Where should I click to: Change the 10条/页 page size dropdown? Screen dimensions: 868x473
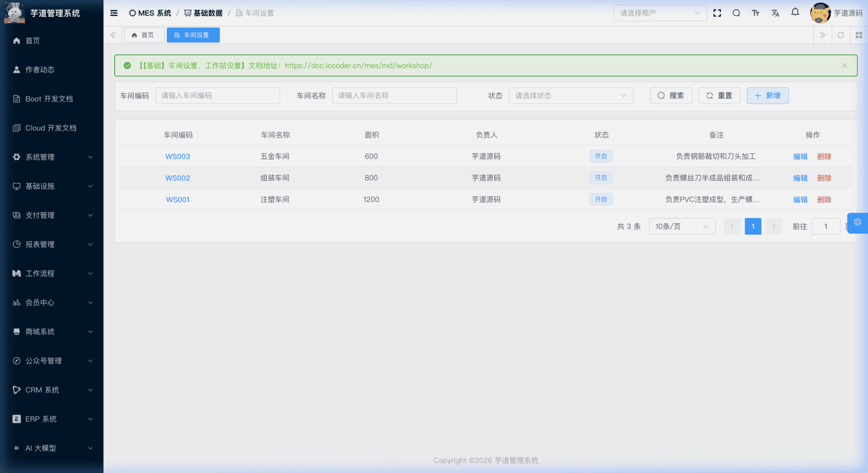tap(681, 226)
